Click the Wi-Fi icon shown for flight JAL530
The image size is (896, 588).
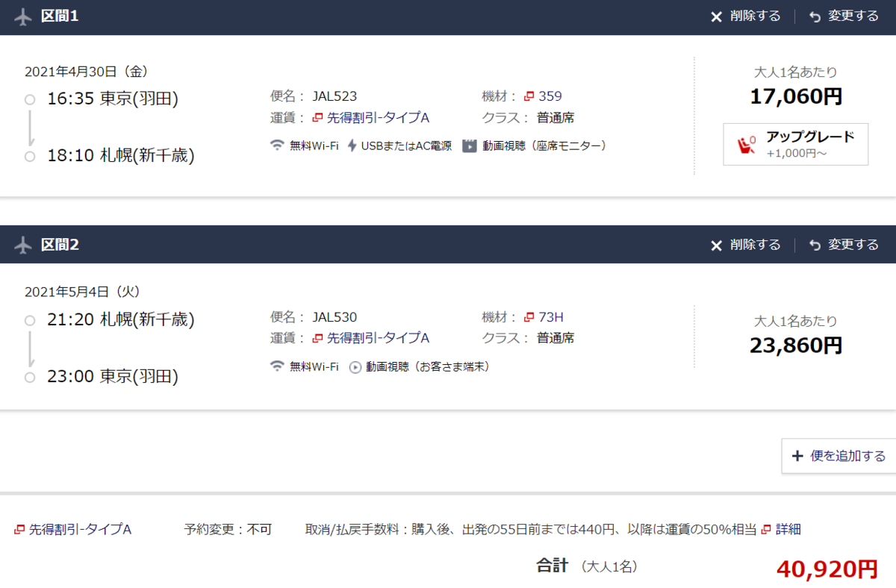pyautogui.click(x=278, y=366)
